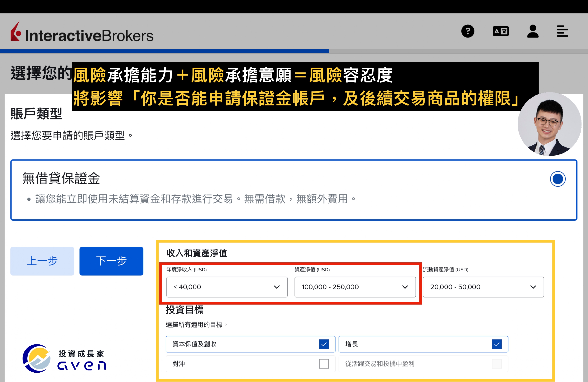Open the 年度淨收入 (USD) dropdown

coord(227,287)
